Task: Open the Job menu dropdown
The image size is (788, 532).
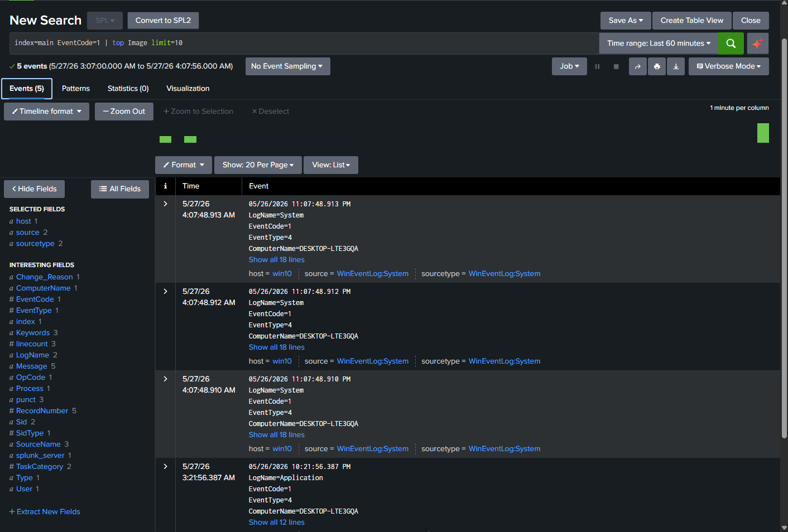Action: tap(569, 66)
